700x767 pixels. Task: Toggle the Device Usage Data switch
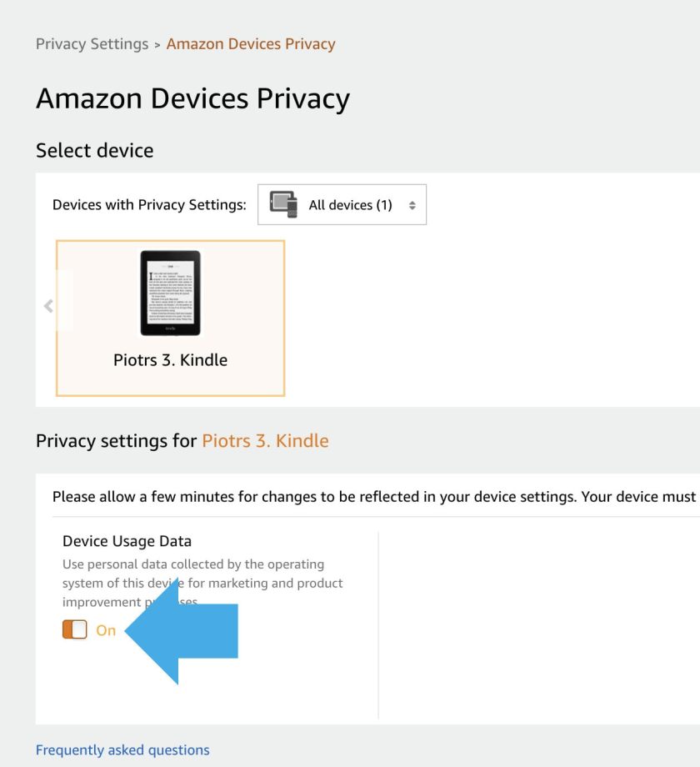pos(74,630)
